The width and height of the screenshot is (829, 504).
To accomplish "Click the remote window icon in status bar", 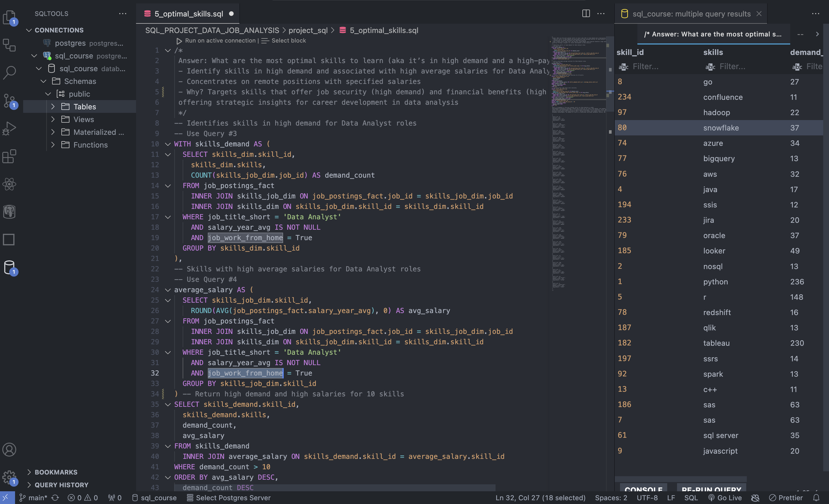I will coord(7,498).
